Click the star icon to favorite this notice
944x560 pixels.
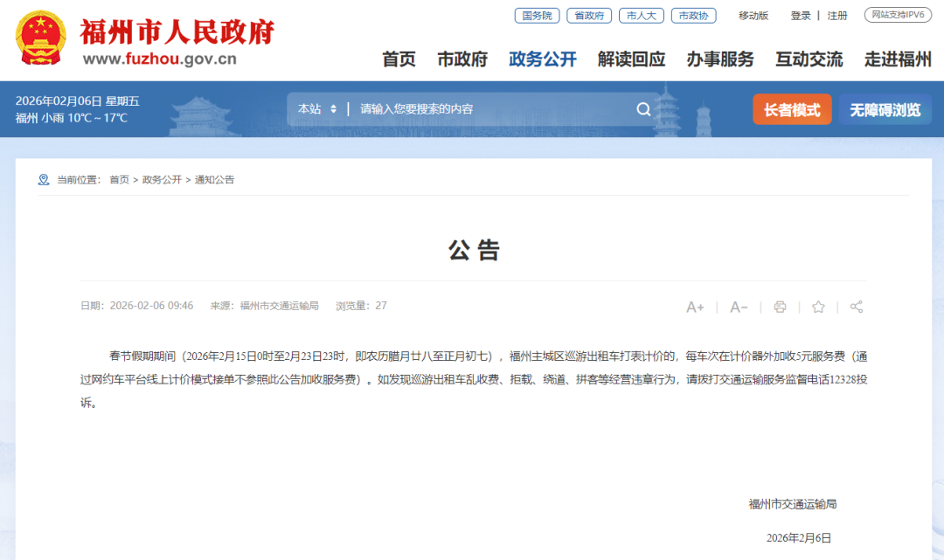817,307
